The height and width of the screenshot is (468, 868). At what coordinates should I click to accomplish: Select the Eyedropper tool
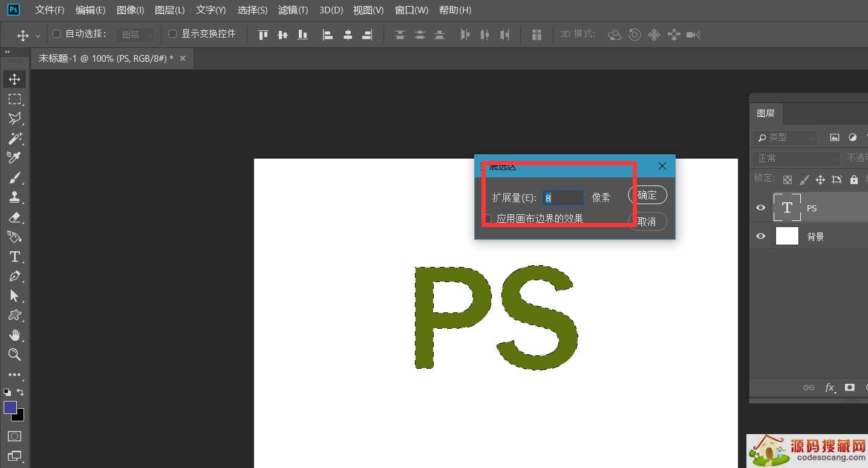click(15, 157)
